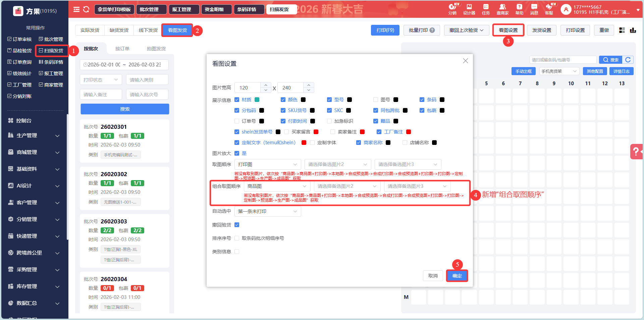Enable the 加急标识 checkbox
The image size is (644, 320).
pos(329,121)
